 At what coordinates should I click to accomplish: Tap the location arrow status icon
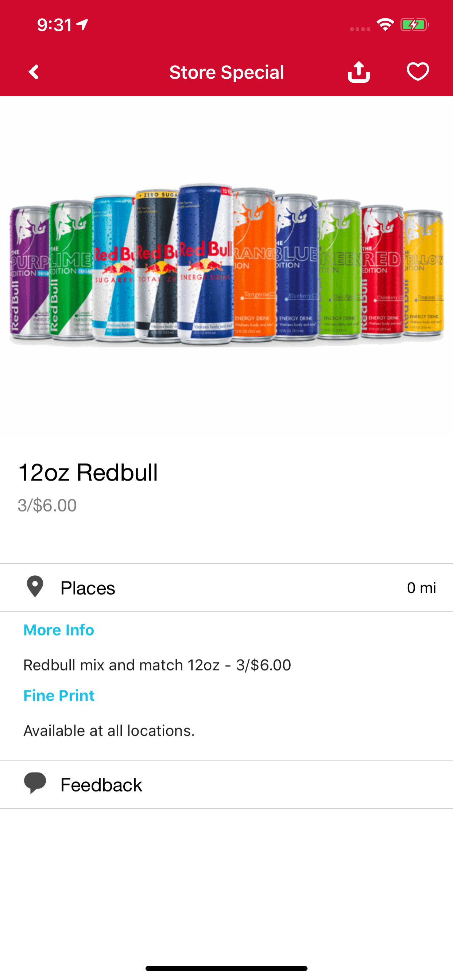point(82,25)
